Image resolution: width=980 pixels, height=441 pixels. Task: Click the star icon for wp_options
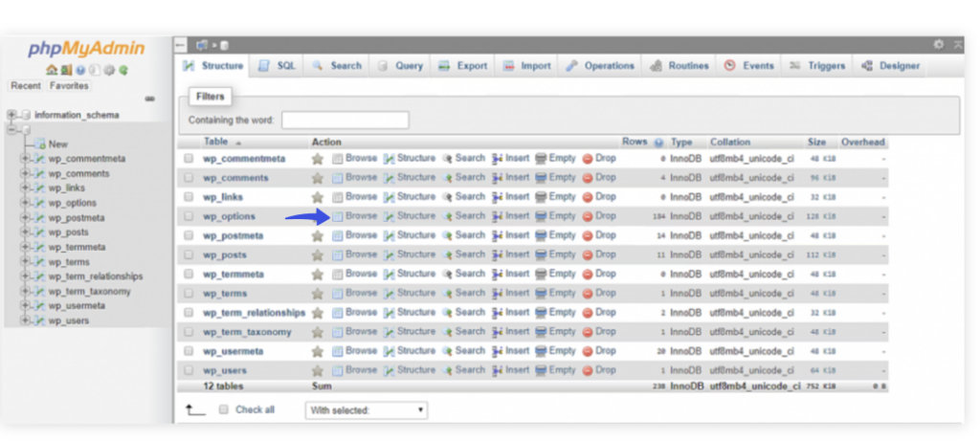[318, 217]
